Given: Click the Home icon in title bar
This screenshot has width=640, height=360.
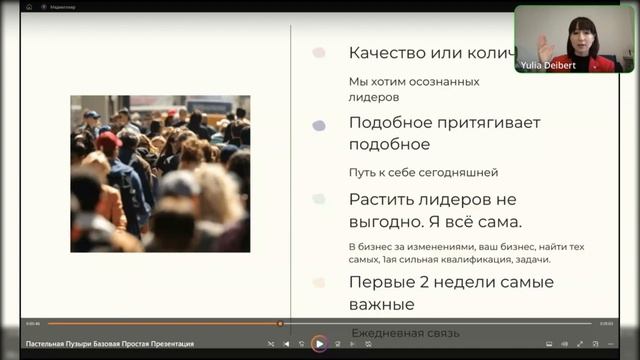Looking at the screenshot, I should 29,7.
